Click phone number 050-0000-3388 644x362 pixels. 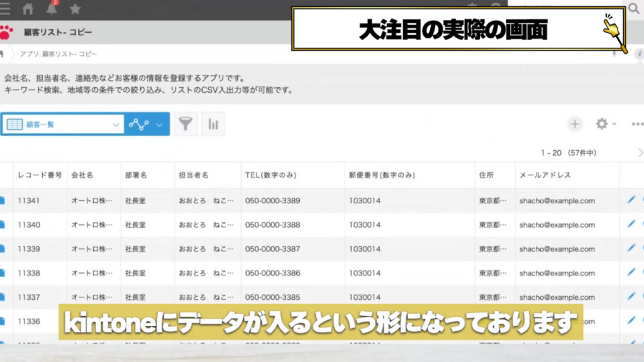[x=273, y=225]
